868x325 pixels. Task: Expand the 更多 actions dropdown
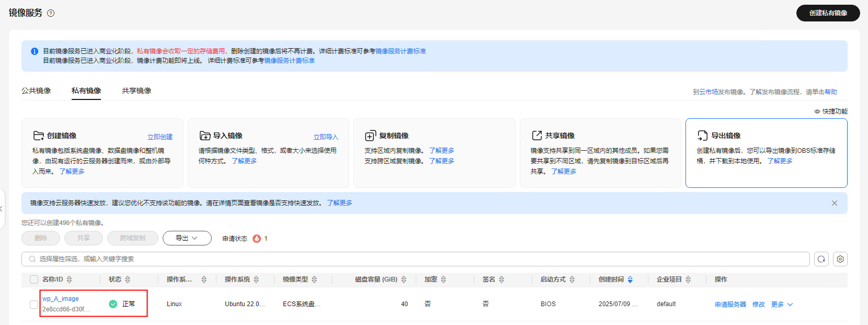[782, 305]
